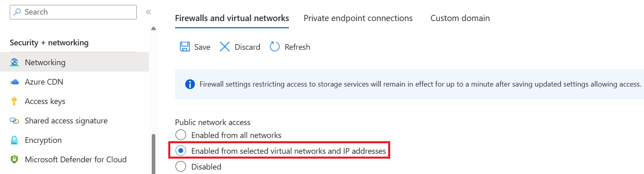Click the Save floppy disk icon
644x174 pixels.
185,47
